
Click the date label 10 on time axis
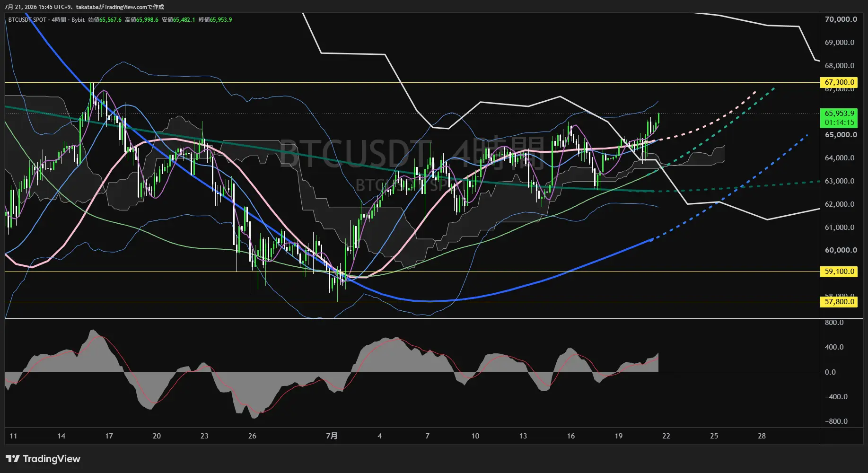[x=475, y=436]
